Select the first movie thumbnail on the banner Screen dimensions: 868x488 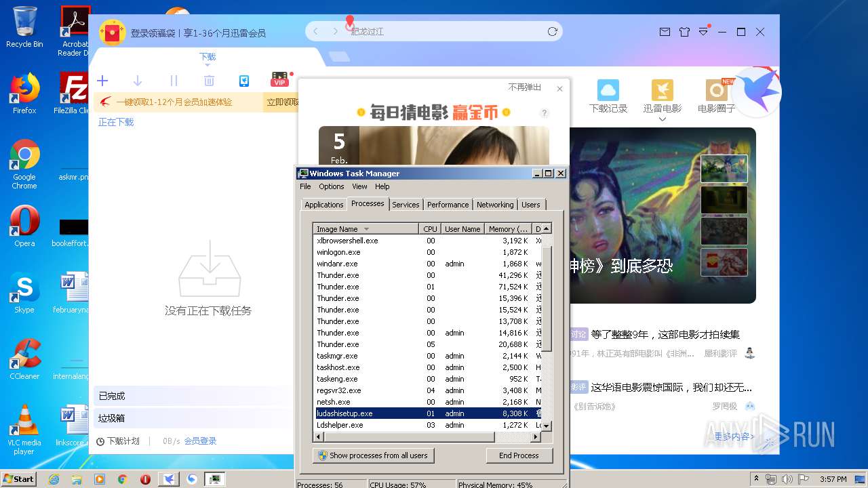(x=724, y=169)
